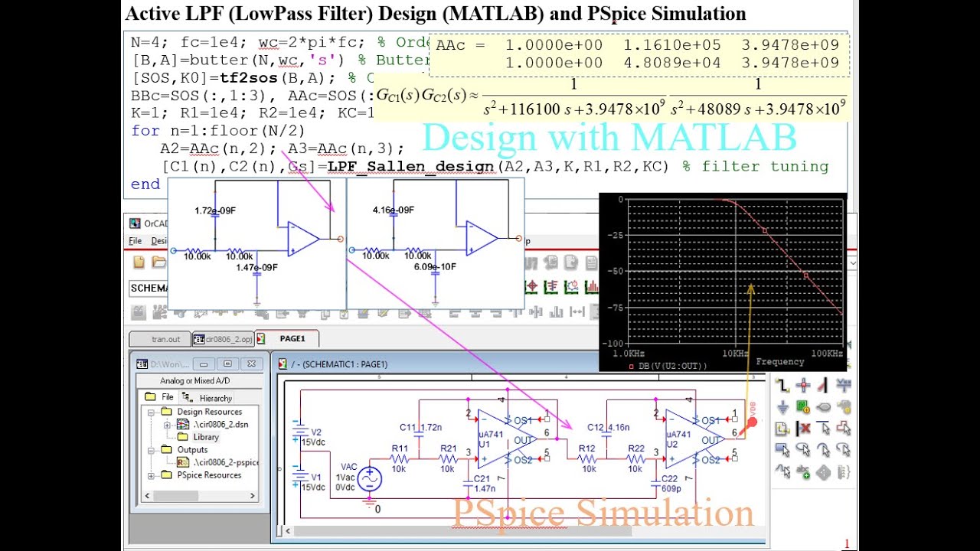This screenshot has width=980, height=551.
Task: Select the Place port tool
Action: [823, 406]
